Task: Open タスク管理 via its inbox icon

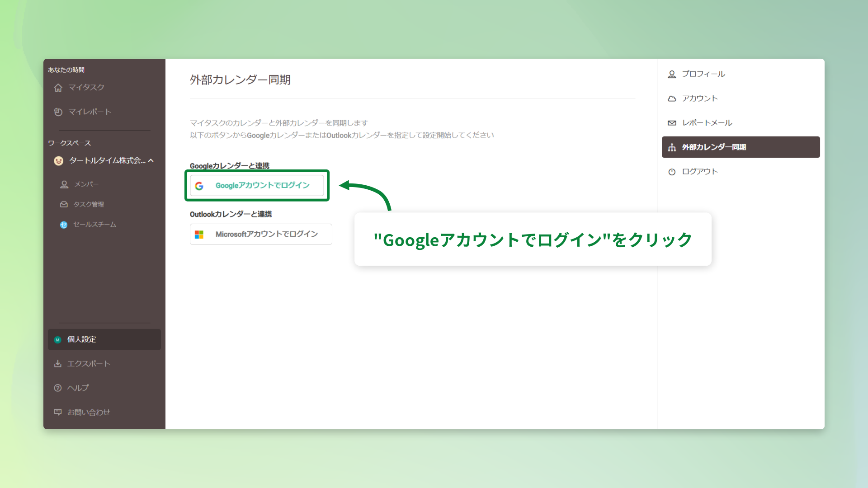Action: 64,204
